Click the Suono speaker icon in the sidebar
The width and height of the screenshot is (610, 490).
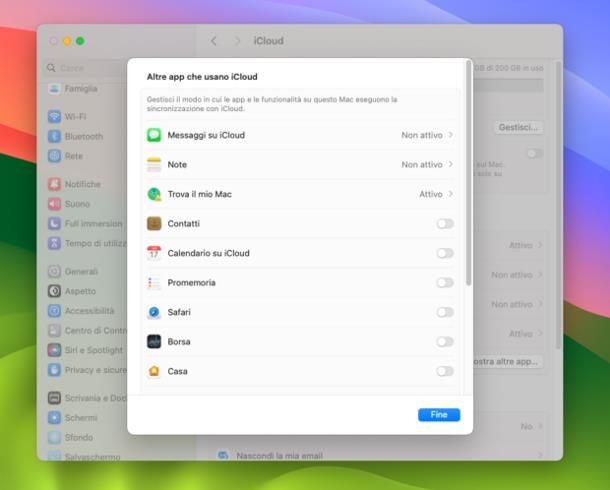(54, 204)
